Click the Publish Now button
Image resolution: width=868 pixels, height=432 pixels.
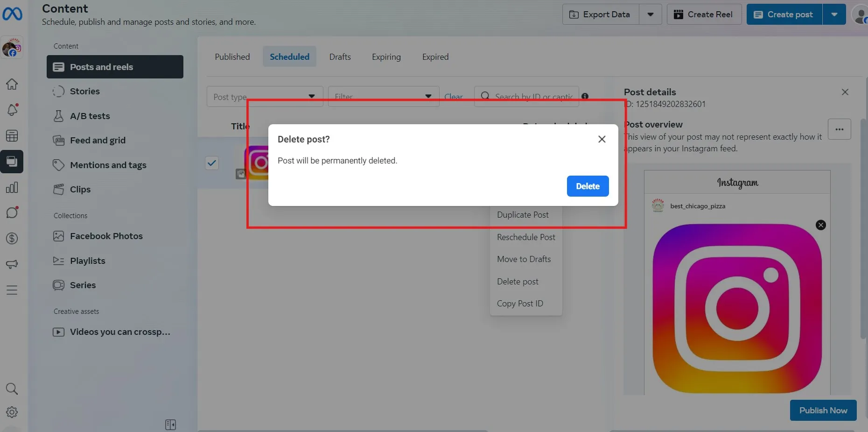(823, 410)
